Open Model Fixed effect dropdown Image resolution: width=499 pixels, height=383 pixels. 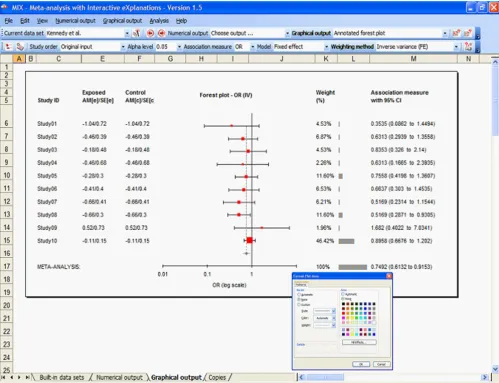pyautogui.click(x=326, y=47)
